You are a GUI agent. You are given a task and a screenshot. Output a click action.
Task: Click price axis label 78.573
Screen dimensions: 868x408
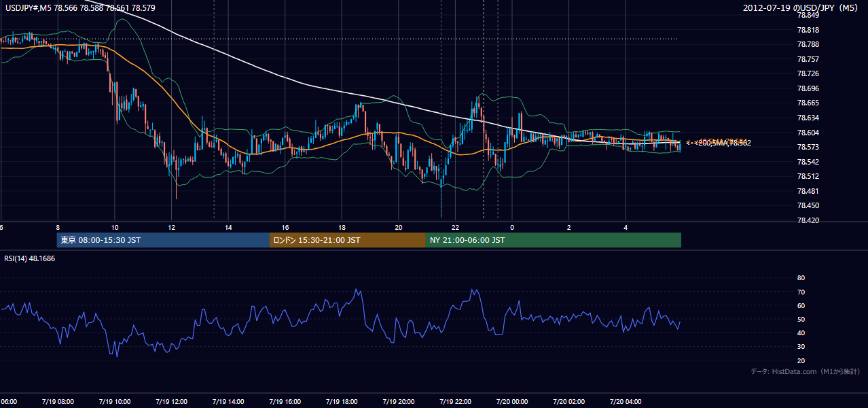[x=808, y=147]
